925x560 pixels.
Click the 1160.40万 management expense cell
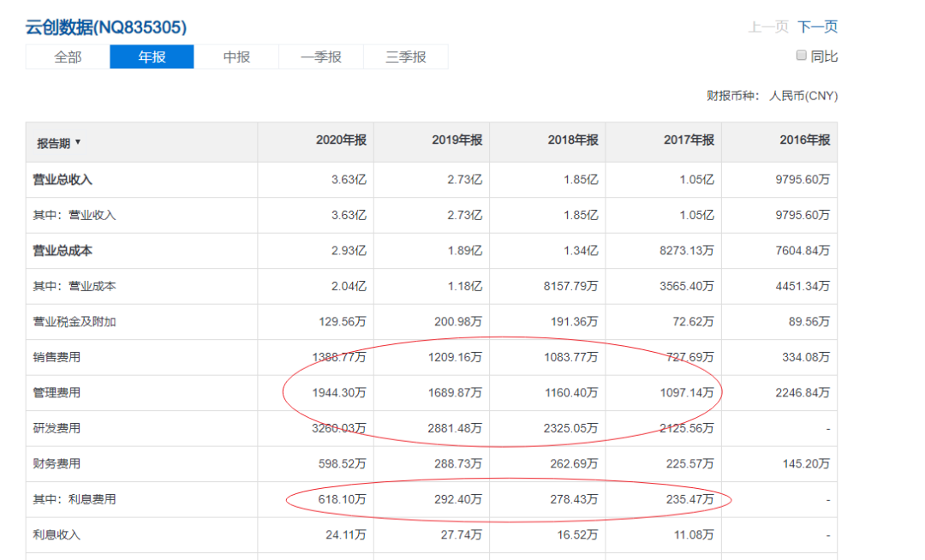(x=571, y=392)
